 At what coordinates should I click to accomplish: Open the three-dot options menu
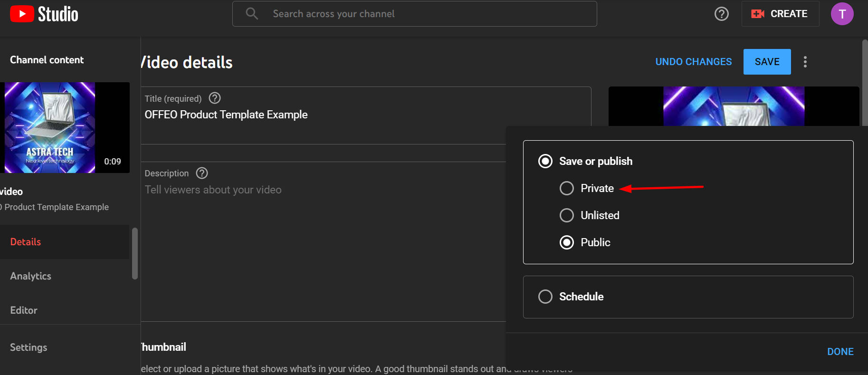[805, 62]
